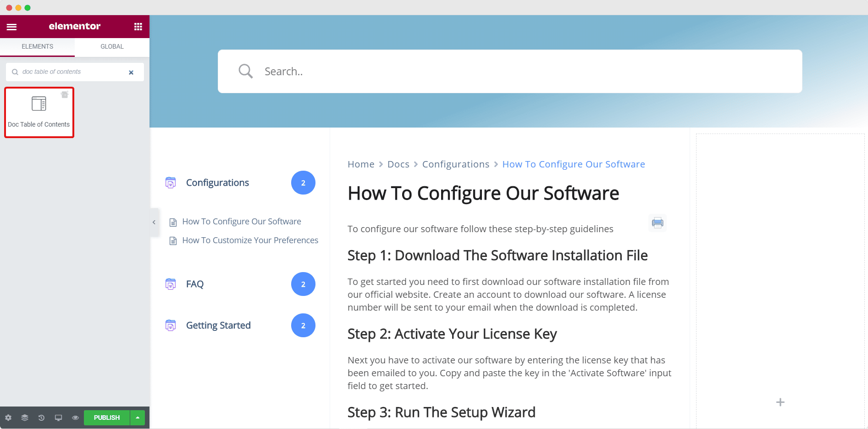Switch to Responsive Mode via monitor icon
This screenshot has height=429, width=868.
pyautogui.click(x=58, y=418)
